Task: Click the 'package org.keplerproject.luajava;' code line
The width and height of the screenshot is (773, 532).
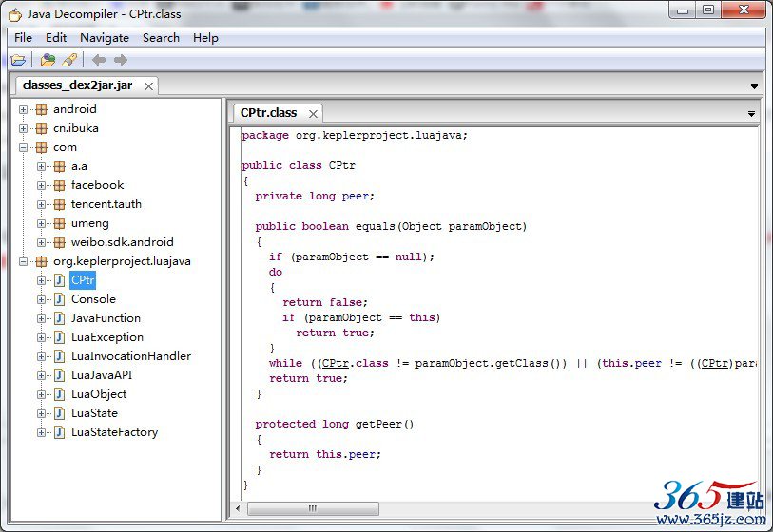Action: pyautogui.click(x=355, y=135)
